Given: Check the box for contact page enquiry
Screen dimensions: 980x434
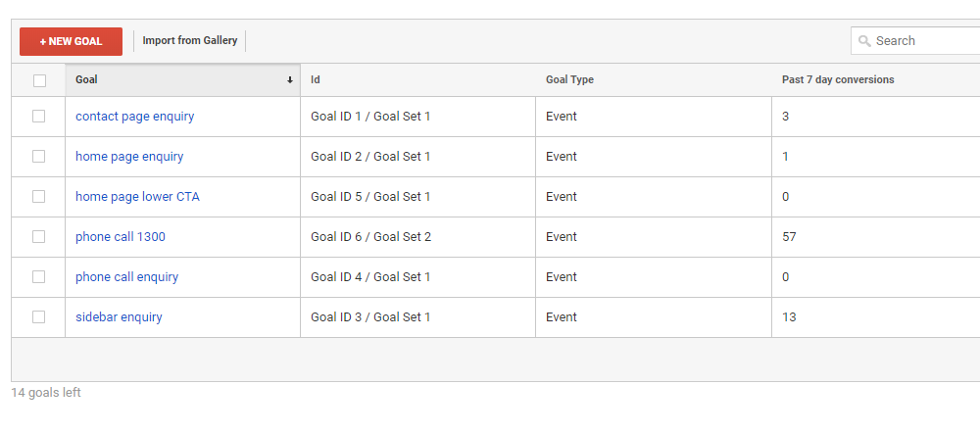Looking at the screenshot, I should pos(39,117).
